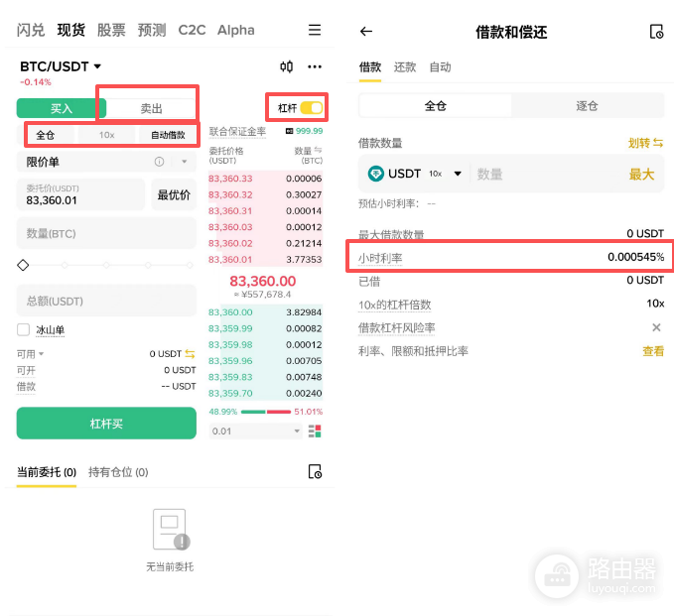This screenshot has width=674, height=616.
Task: Tap 最大 to borrow maximum
Action: coord(641,174)
